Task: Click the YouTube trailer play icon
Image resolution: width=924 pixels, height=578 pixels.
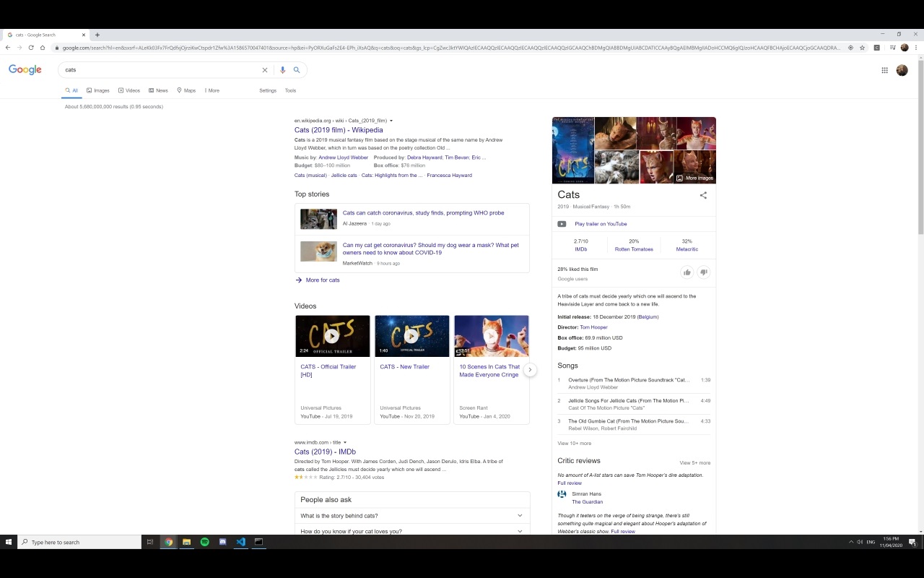Action: (x=562, y=224)
